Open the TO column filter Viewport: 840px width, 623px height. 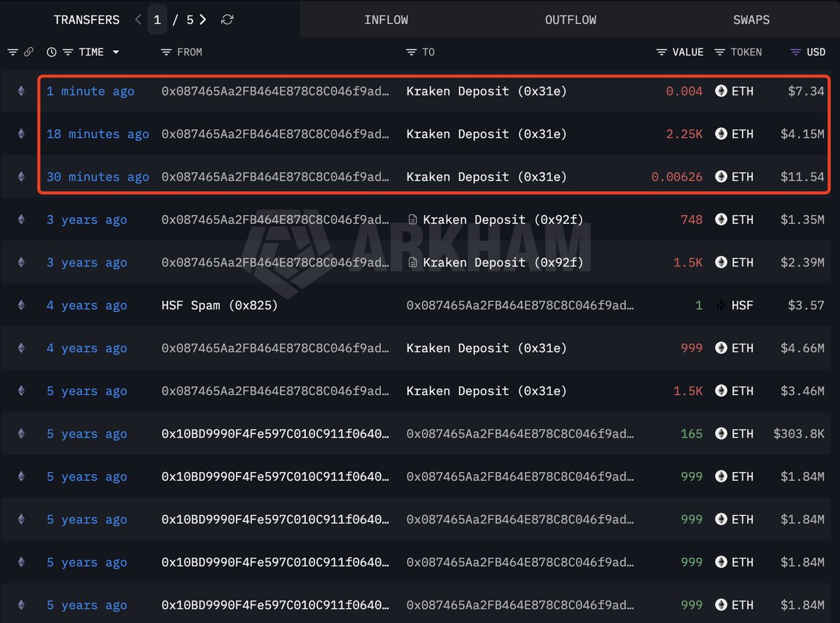(411, 52)
